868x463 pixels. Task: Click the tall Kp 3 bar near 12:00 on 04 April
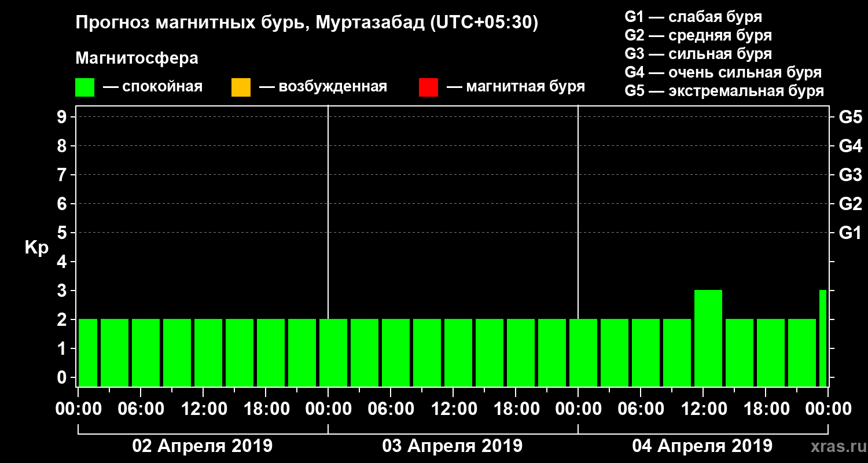[x=708, y=338]
